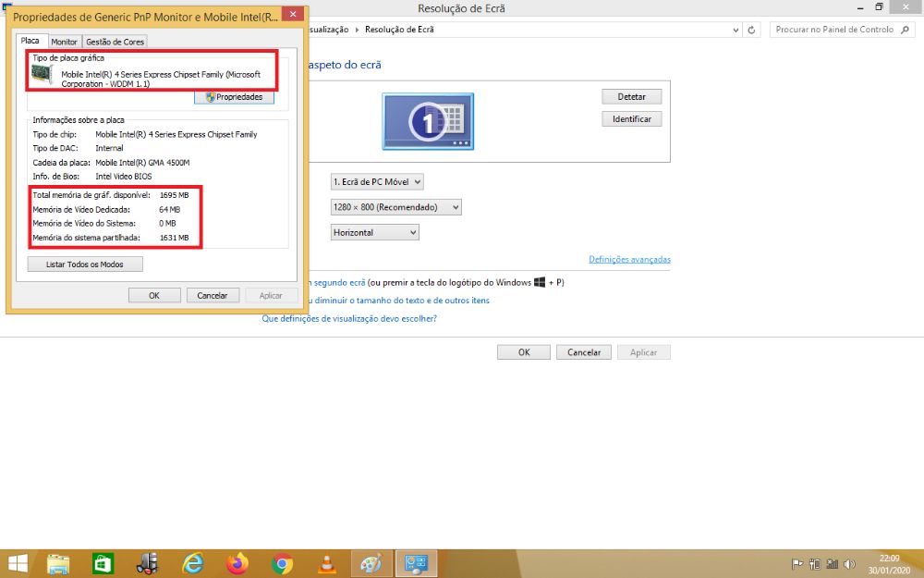Switch to the Control Panel taskbar icon
924x578 pixels.
click(416, 564)
